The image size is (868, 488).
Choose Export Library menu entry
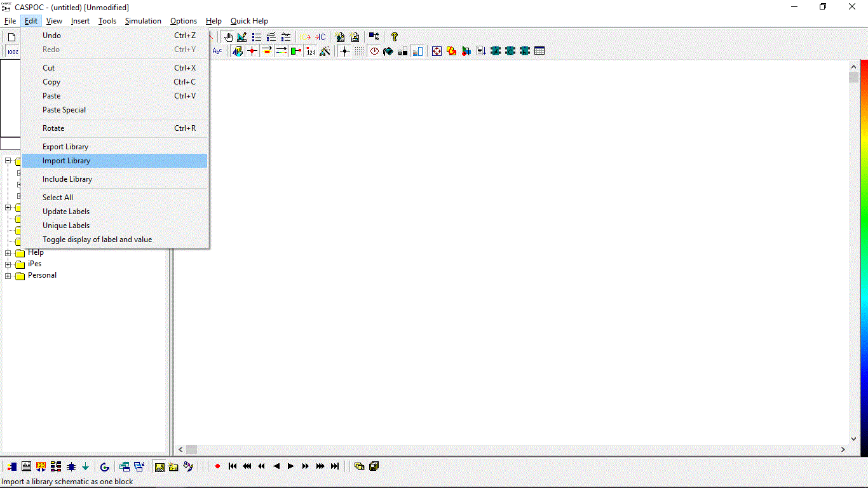114,147
